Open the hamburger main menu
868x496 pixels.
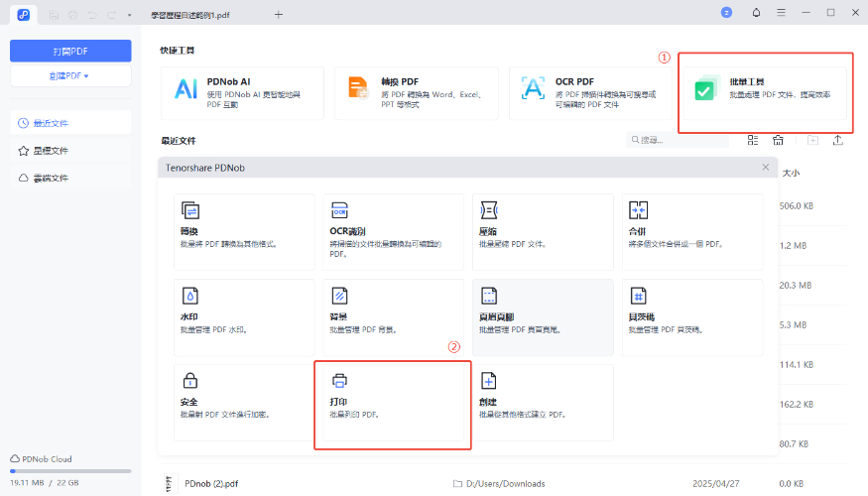click(x=781, y=13)
